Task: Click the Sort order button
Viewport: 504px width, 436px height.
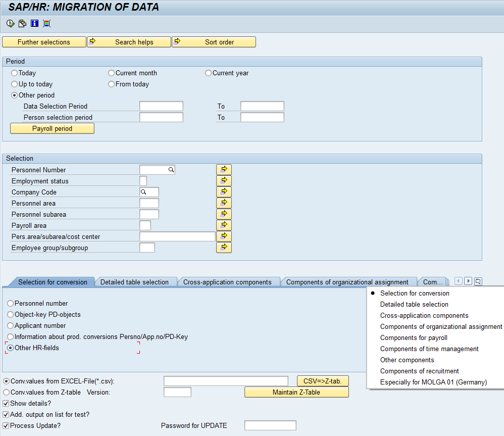Action: 214,42
